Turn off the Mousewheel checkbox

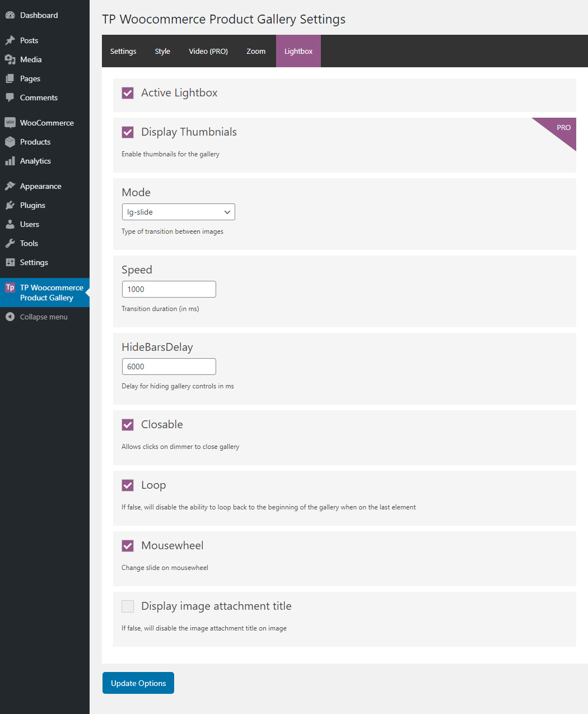(x=128, y=546)
